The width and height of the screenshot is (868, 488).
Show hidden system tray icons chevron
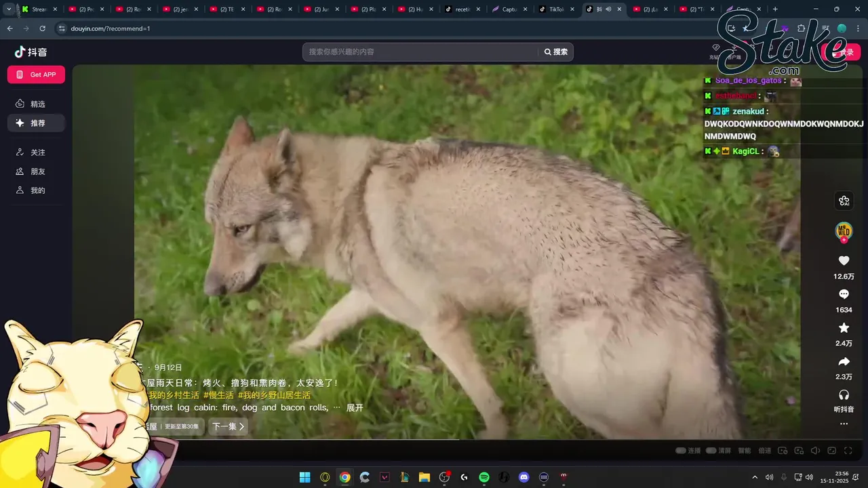point(755,477)
